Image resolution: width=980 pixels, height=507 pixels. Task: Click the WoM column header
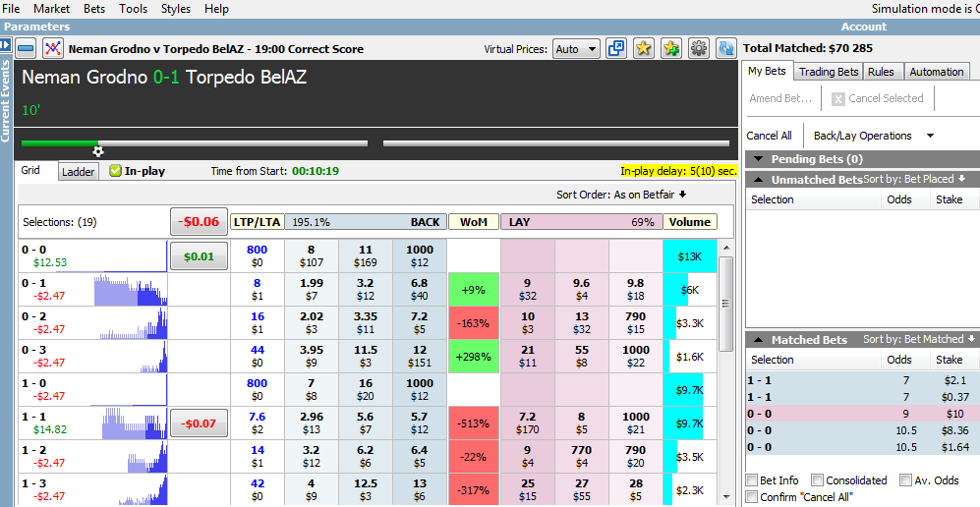[474, 222]
